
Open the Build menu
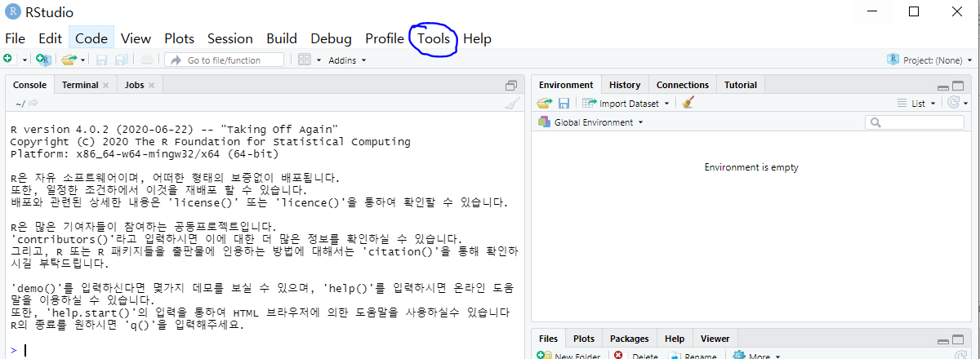[x=282, y=38]
